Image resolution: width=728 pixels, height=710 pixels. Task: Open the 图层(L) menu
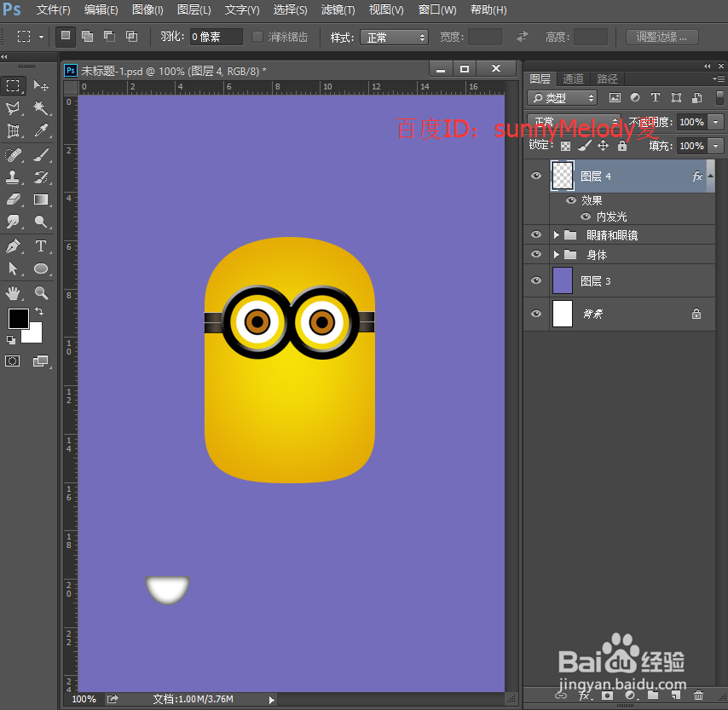pyautogui.click(x=194, y=9)
